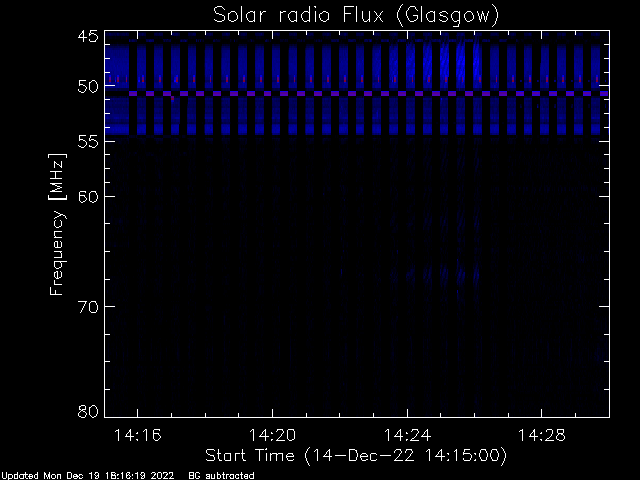Click the 50 frequency tick label
640x480 pixels.
coord(88,87)
